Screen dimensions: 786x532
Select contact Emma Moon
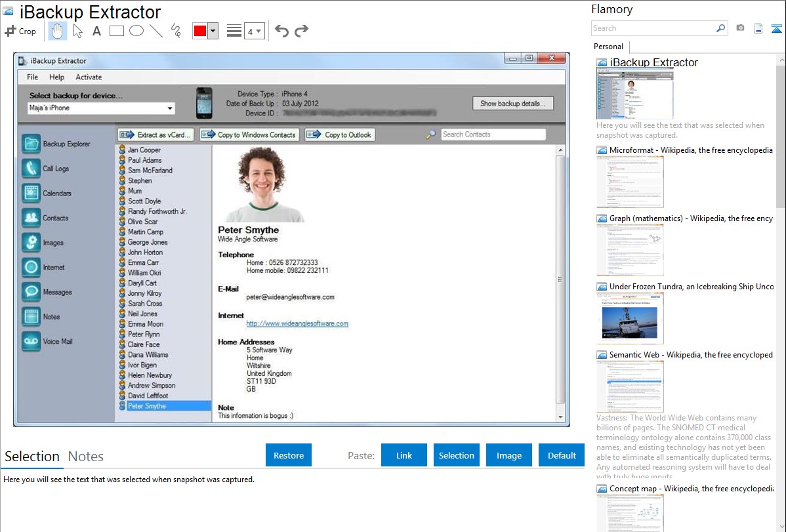point(146,324)
